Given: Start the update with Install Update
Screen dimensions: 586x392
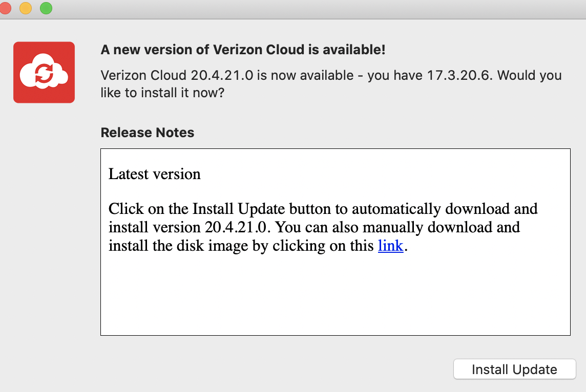Looking at the screenshot, I should pyautogui.click(x=514, y=369).
